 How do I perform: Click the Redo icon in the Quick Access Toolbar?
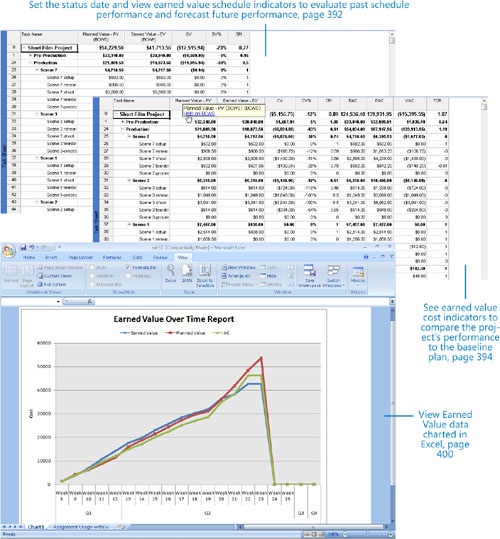[x=44, y=247]
